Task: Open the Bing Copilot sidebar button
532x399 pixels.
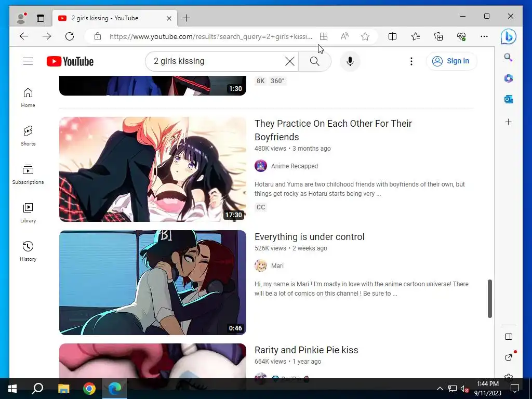Action: [x=508, y=36]
